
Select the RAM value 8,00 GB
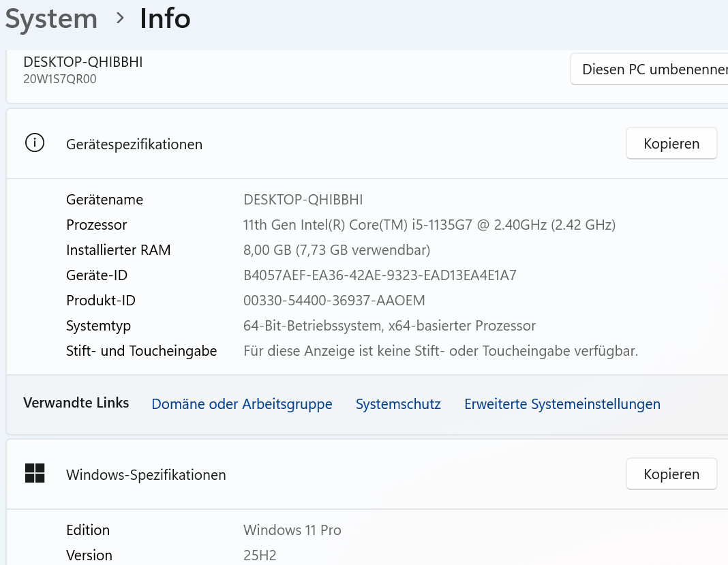[337, 249]
